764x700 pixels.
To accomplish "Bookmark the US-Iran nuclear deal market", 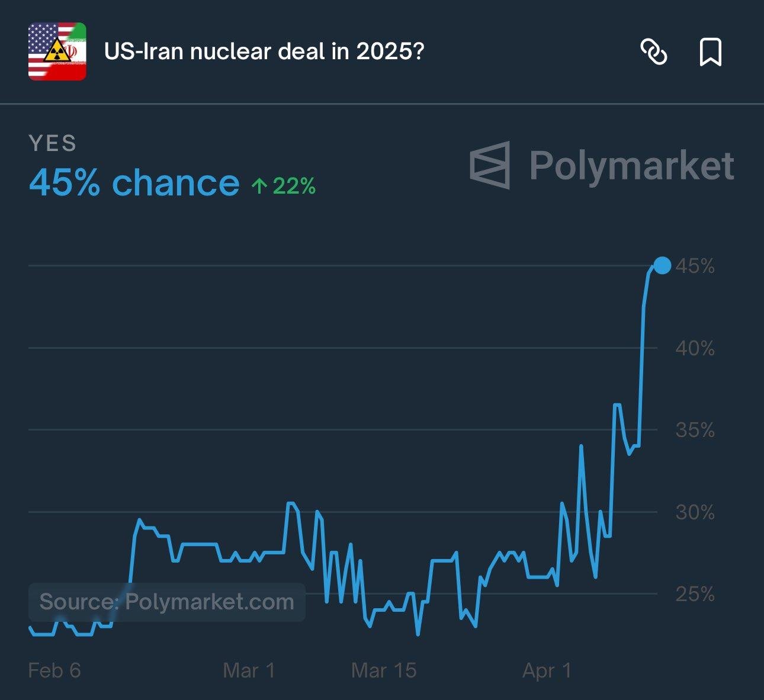I will point(710,52).
